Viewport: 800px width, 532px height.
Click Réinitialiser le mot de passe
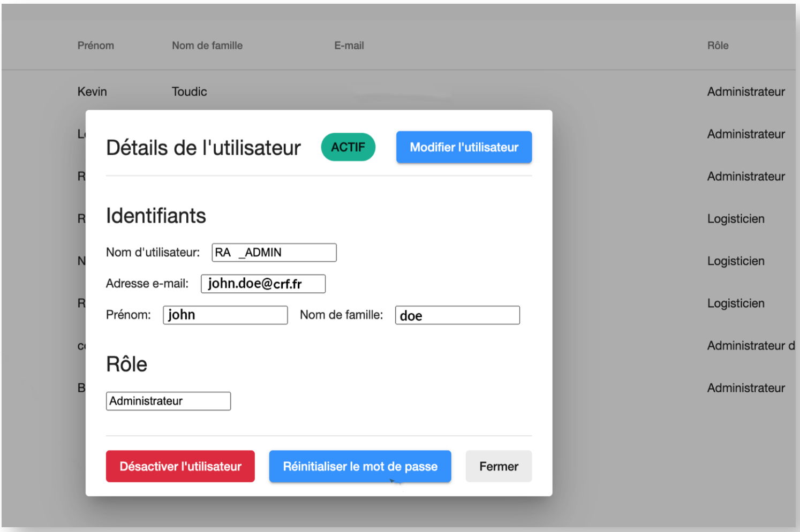[360, 466]
